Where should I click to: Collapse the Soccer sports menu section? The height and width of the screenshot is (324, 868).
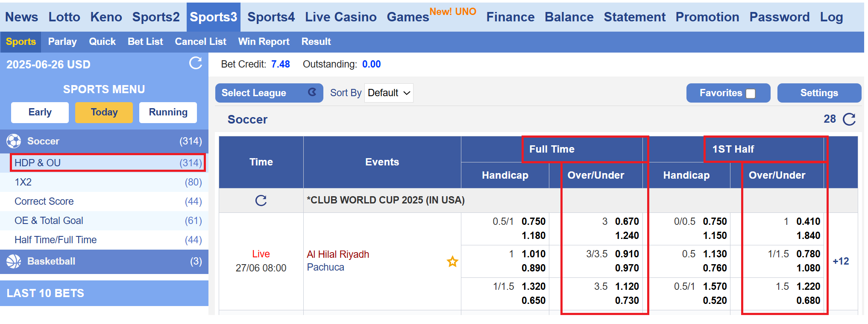coord(104,141)
